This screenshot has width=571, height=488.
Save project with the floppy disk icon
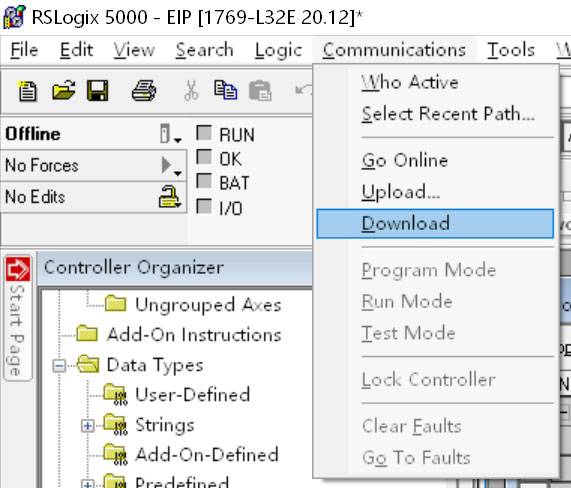[x=98, y=90]
